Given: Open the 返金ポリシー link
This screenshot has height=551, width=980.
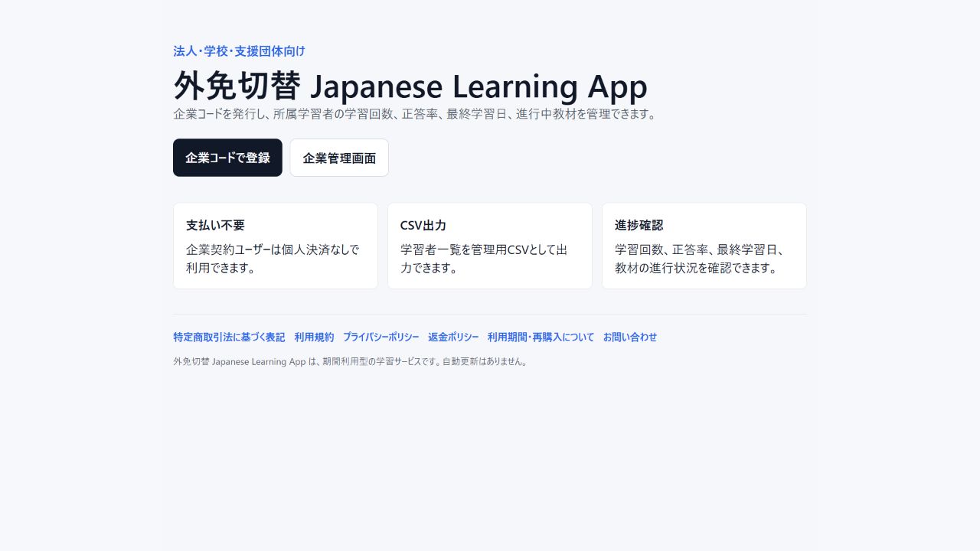Looking at the screenshot, I should tap(453, 337).
